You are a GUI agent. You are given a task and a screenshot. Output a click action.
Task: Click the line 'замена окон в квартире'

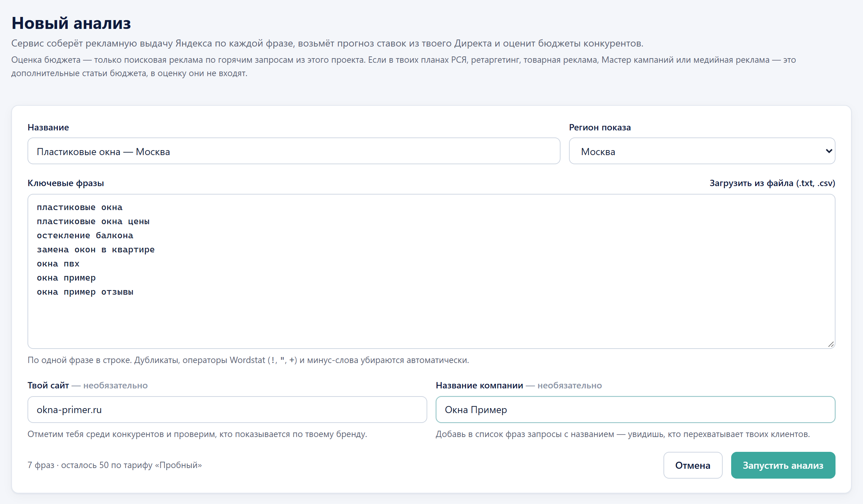tap(96, 250)
